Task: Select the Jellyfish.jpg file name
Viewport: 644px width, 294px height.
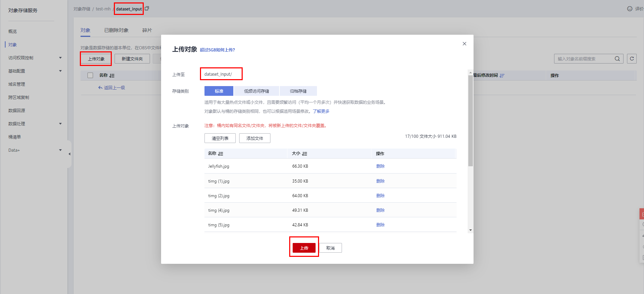Action: [219, 166]
